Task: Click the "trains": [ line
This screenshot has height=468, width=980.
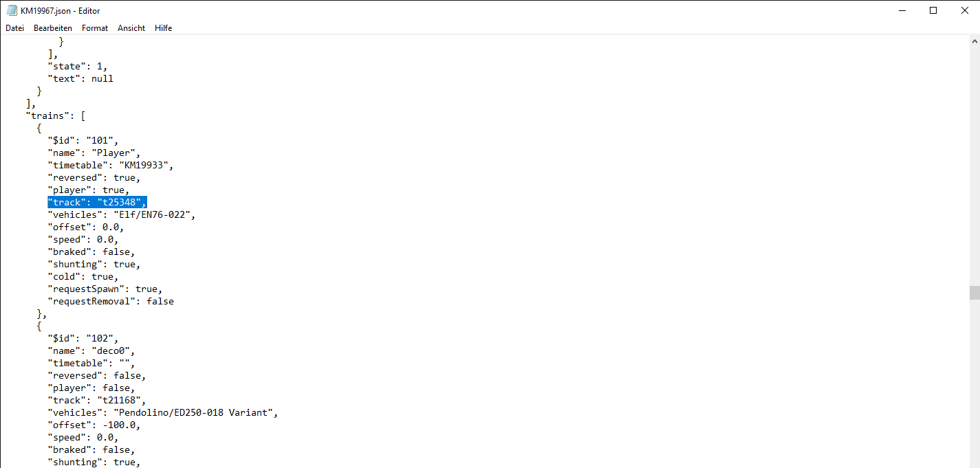Action: [55, 115]
